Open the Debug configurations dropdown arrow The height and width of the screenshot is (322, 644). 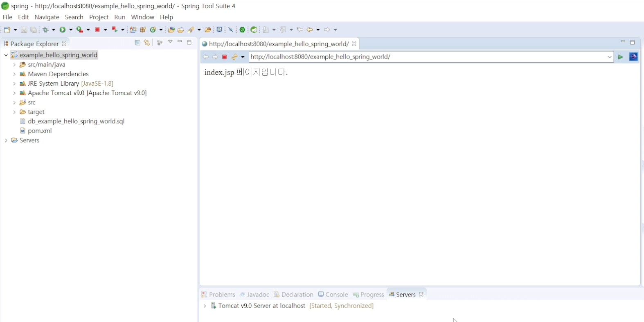click(x=53, y=30)
